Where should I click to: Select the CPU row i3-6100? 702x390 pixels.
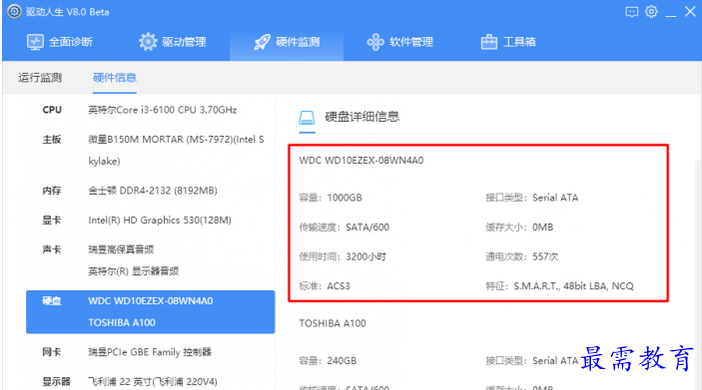click(x=150, y=110)
